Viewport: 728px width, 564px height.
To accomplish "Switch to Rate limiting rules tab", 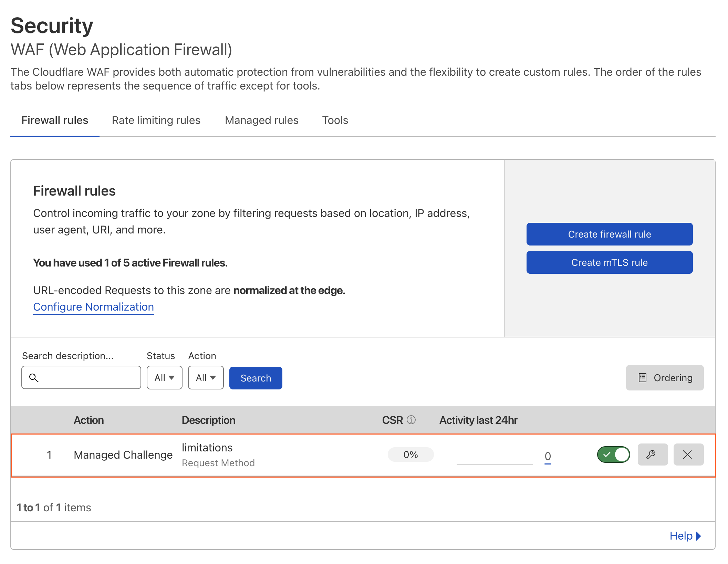I will 156,120.
